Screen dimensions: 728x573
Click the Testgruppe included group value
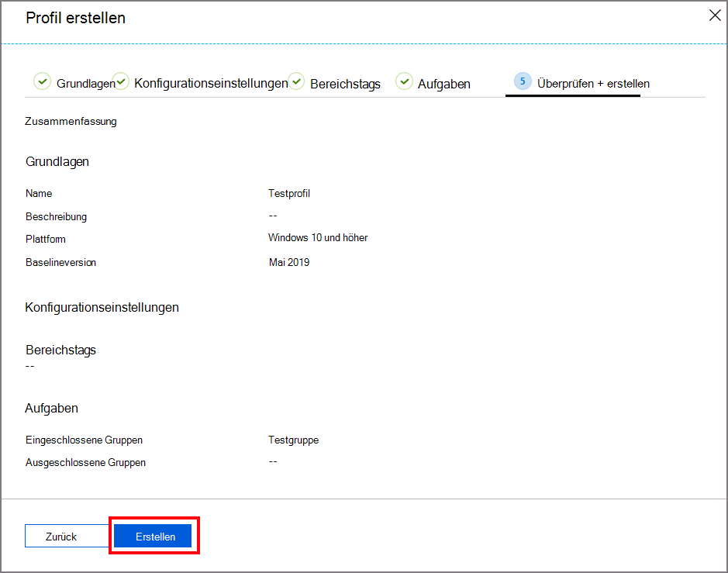293,440
